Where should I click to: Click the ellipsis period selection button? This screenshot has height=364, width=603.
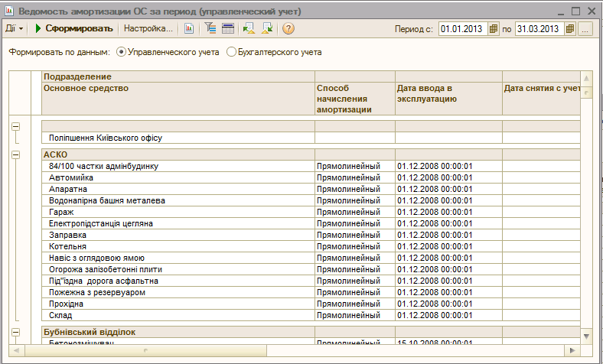click(x=585, y=29)
